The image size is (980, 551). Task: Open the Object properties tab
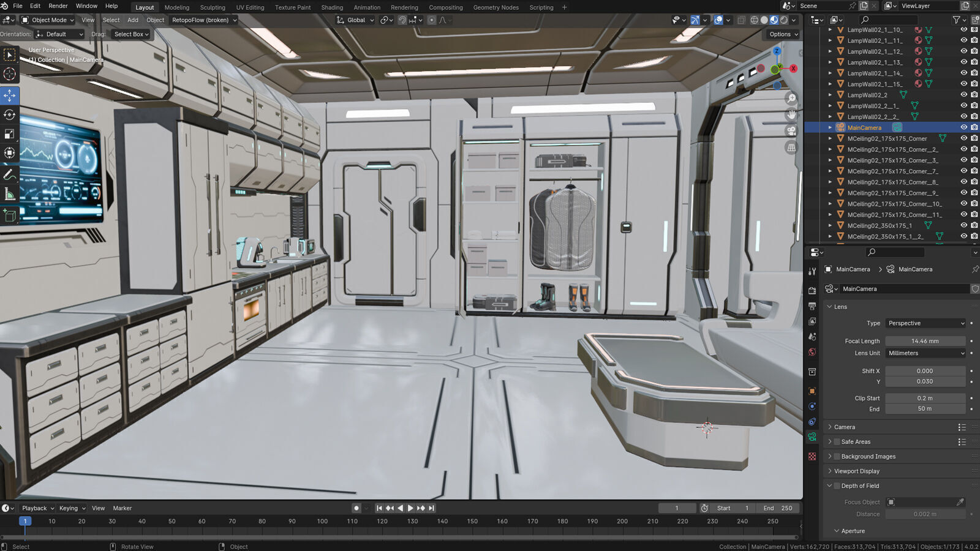(x=812, y=391)
